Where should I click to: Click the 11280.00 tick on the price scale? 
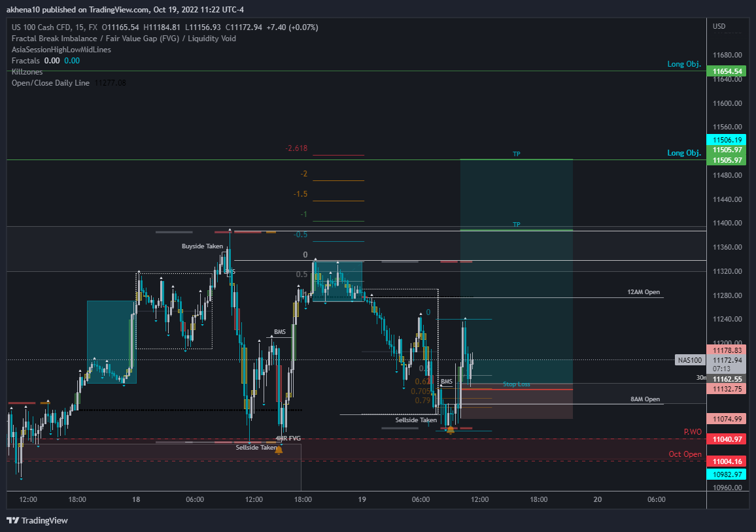coord(727,295)
